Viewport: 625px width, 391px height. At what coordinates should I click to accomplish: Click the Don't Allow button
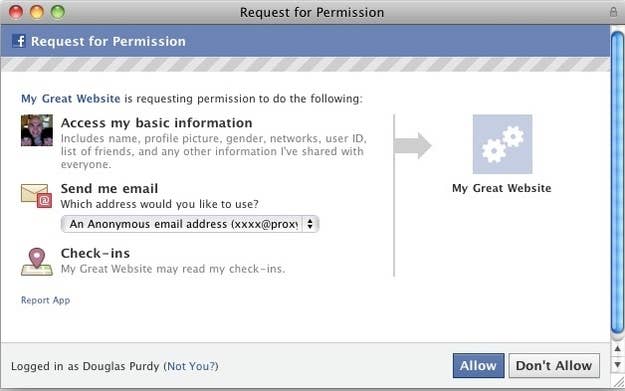554,365
